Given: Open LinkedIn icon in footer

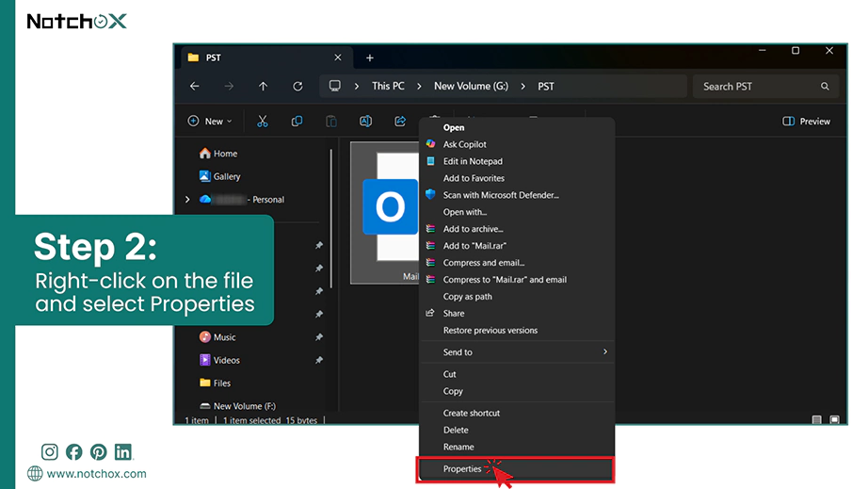Looking at the screenshot, I should pyautogui.click(x=123, y=452).
